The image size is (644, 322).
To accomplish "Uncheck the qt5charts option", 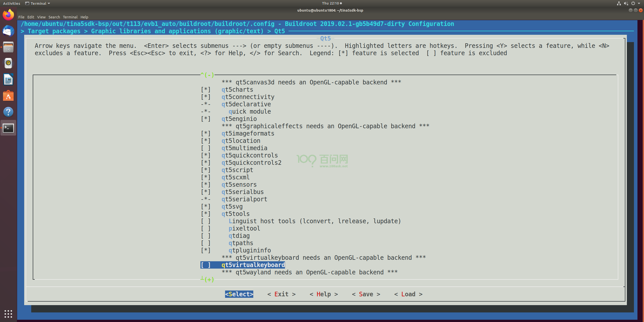I will click(205, 90).
